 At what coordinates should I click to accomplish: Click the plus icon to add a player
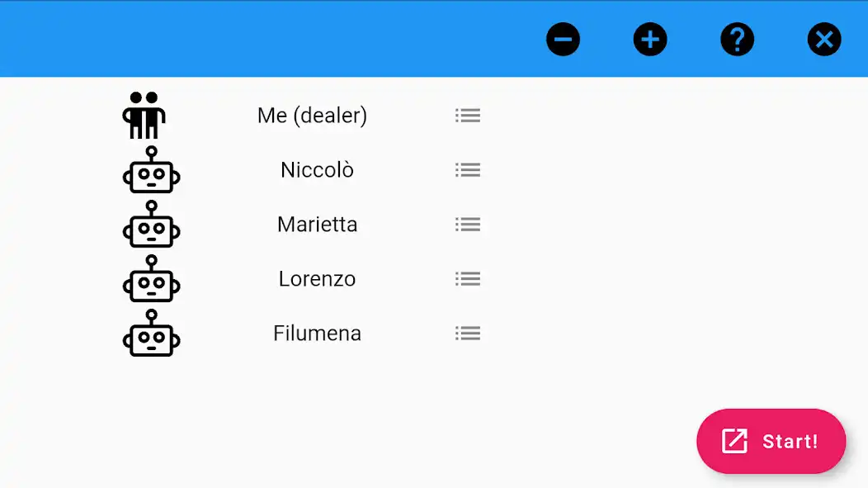tap(650, 40)
